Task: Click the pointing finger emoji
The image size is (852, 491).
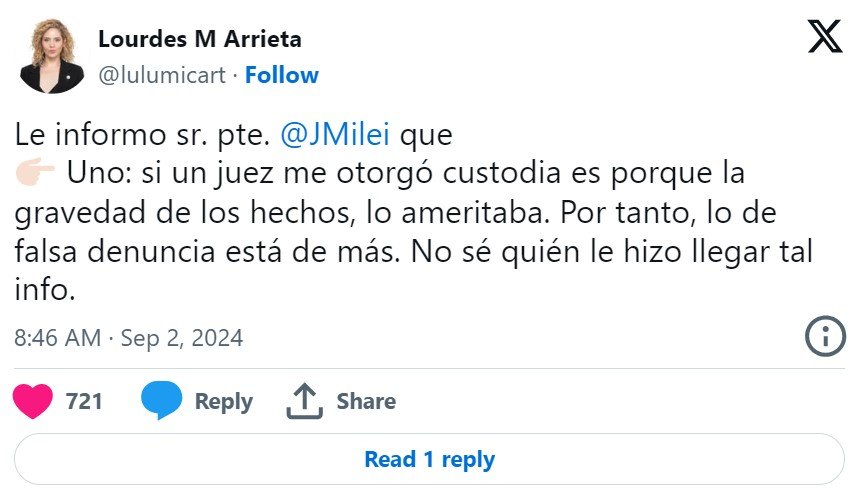Action: click(36, 172)
